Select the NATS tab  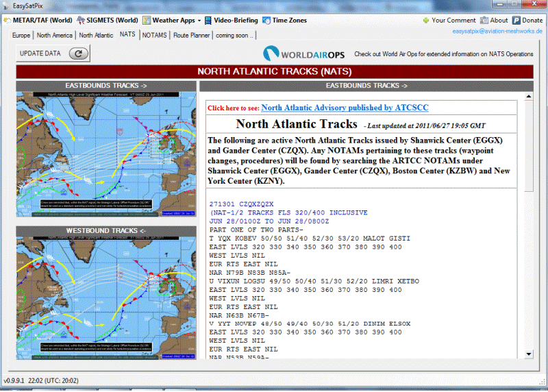click(x=127, y=34)
